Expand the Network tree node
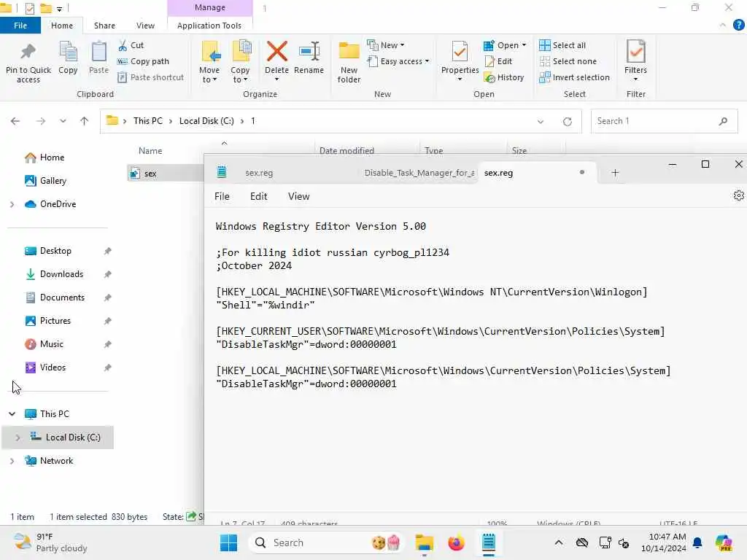747x560 pixels. 12,461
